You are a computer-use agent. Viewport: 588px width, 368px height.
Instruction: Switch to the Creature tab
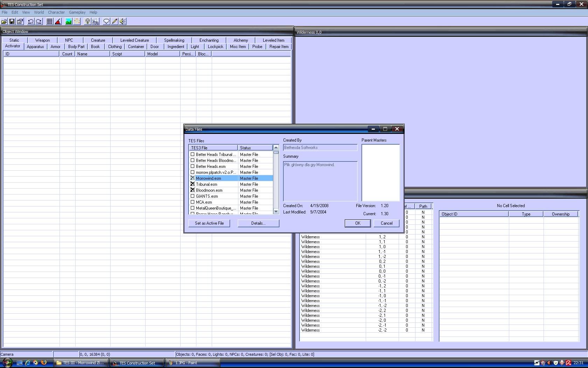[98, 40]
